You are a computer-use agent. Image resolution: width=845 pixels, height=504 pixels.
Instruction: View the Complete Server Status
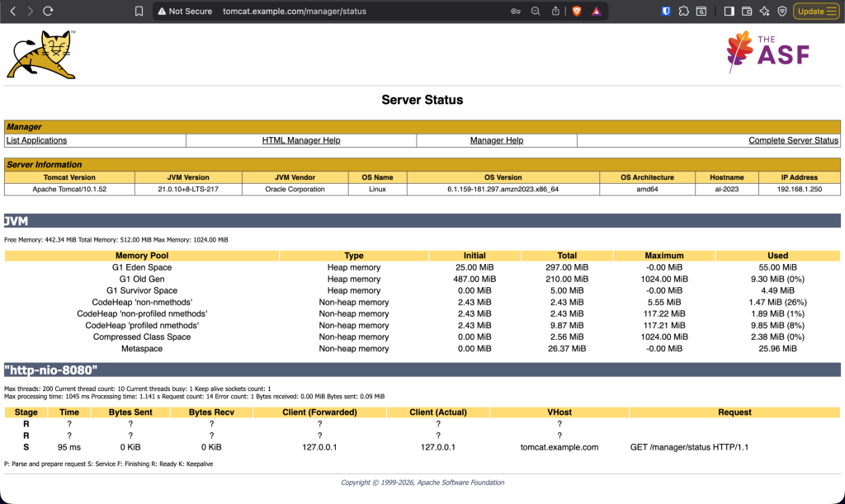(792, 140)
